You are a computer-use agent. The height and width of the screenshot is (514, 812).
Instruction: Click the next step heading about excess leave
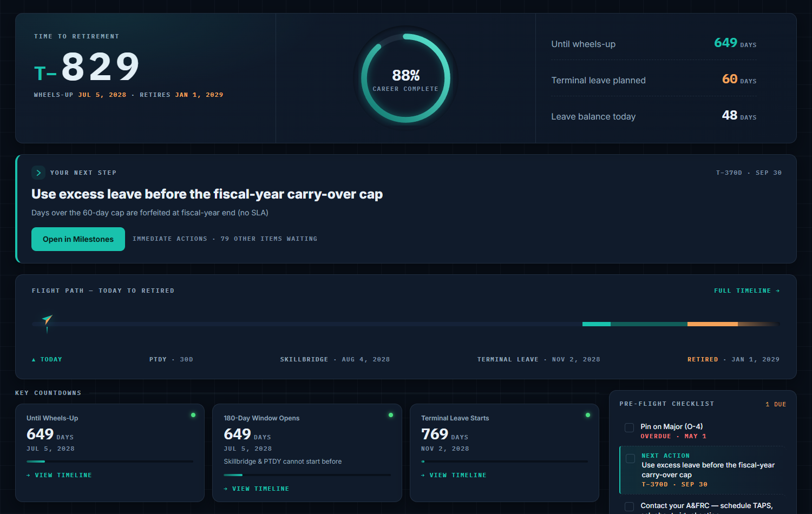tap(207, 194)
